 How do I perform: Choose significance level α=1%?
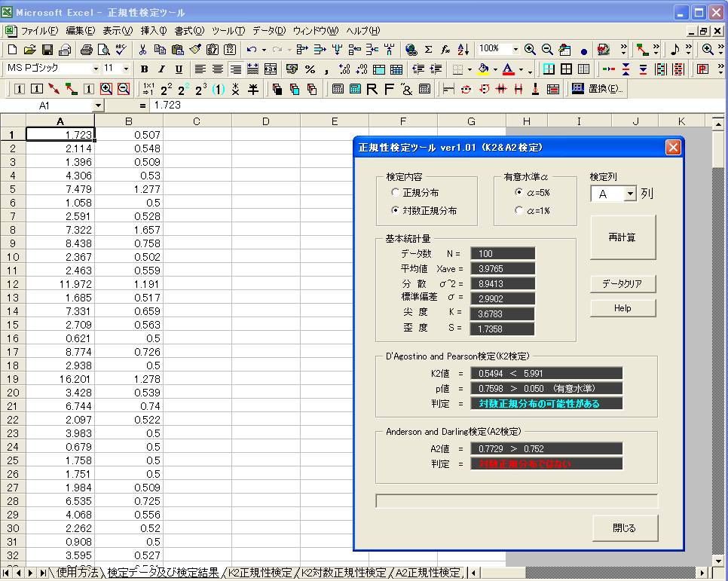tap(519, 210)
